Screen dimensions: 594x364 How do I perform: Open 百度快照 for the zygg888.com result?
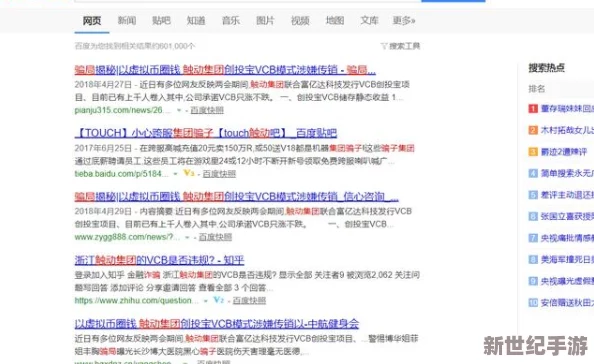[x=215, y=237]
